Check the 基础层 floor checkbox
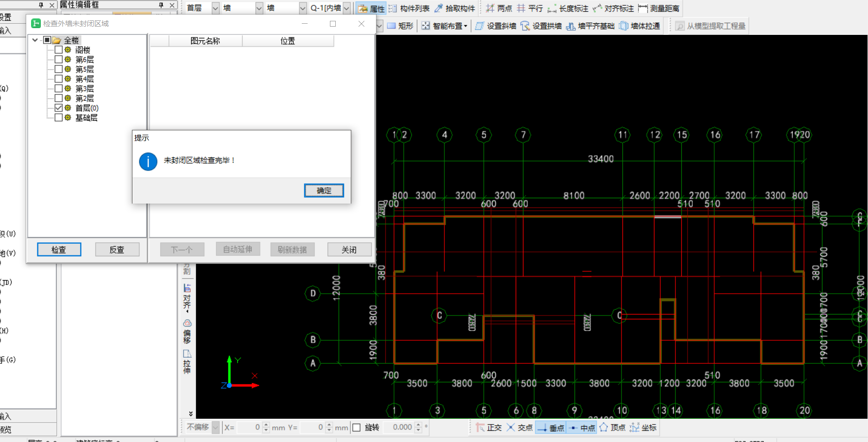Image resolution: width=868 pixels, height=442 pixels. point(59,117)
